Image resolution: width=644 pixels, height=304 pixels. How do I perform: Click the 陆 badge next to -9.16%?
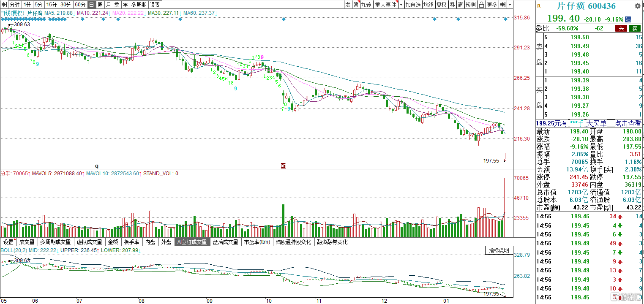click(628, 19)
